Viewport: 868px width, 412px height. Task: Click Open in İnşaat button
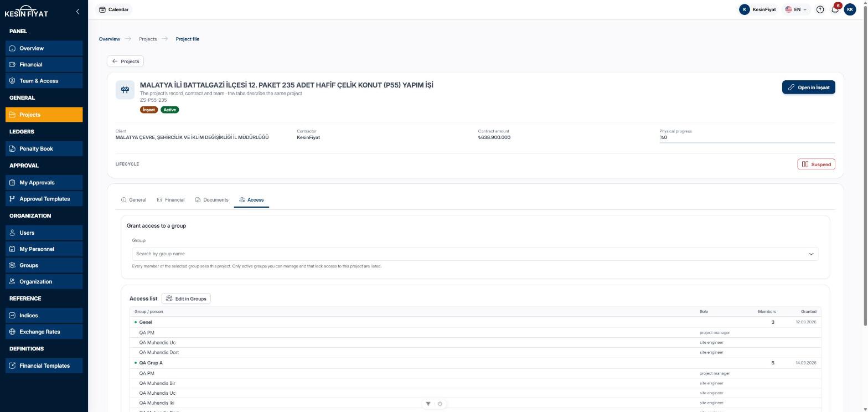coord(808,87)
